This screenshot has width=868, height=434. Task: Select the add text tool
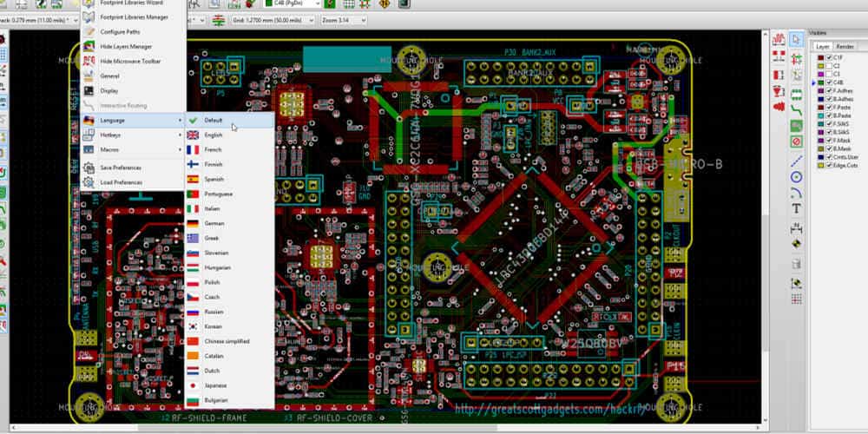796,208
